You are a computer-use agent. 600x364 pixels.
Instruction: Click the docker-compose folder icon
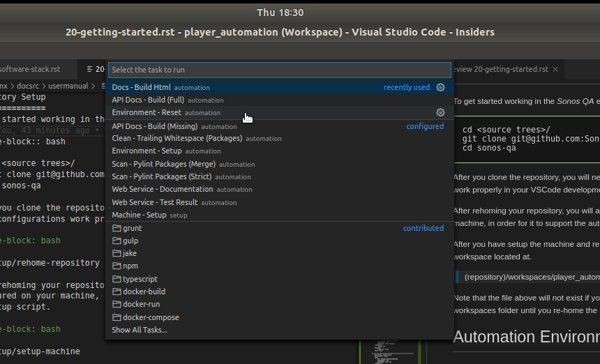click(x=117, y=317)
